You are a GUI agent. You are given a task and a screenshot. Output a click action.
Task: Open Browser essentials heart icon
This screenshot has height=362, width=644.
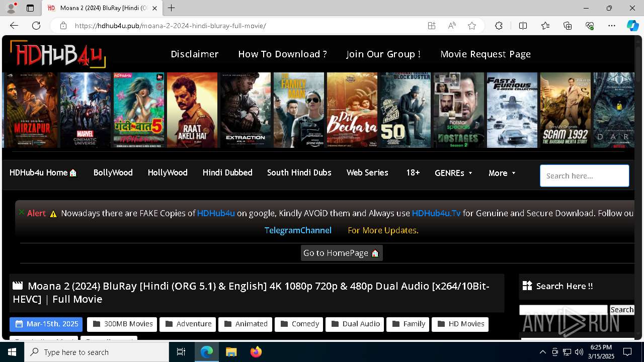tap(590, 26)
